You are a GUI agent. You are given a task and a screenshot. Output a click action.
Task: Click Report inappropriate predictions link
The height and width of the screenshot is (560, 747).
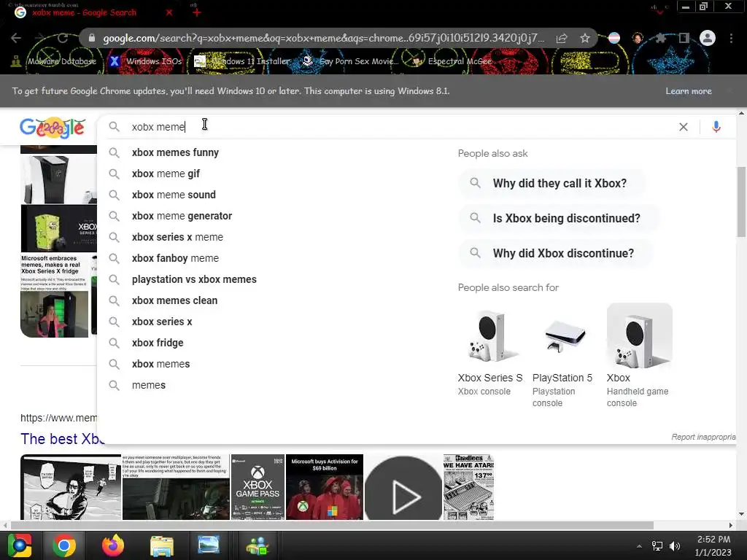pyautogui.click(x=703, y=437)
